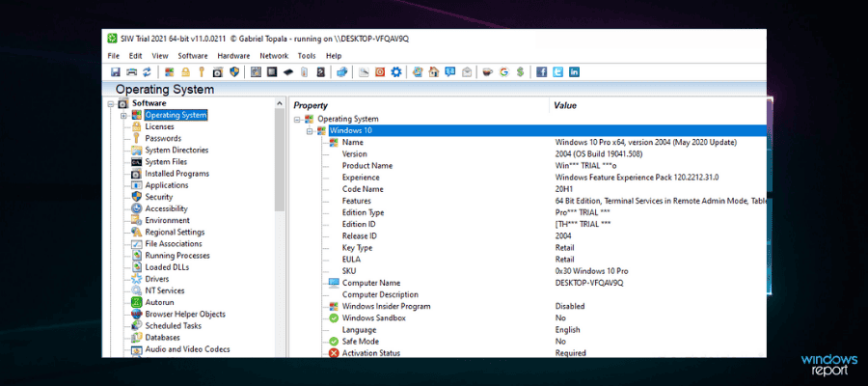Click the Facebook toolbar icon

coord(541,72)
